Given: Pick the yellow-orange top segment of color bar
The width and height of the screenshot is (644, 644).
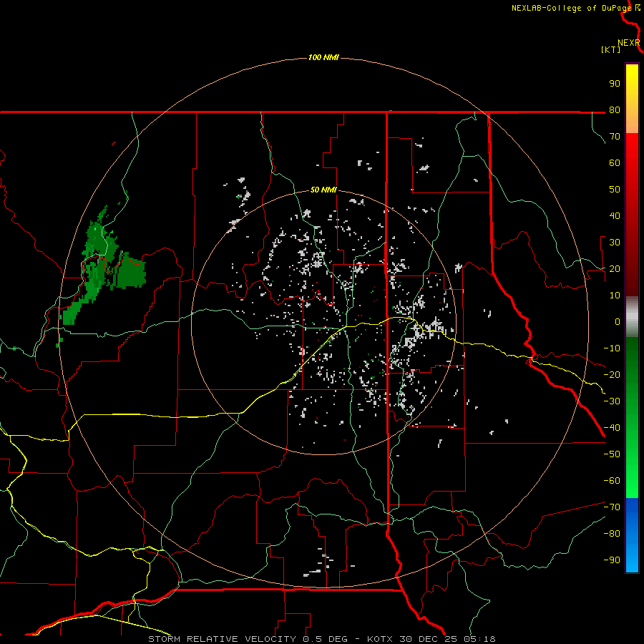Looking at the screenshot, I should [632, 99].
